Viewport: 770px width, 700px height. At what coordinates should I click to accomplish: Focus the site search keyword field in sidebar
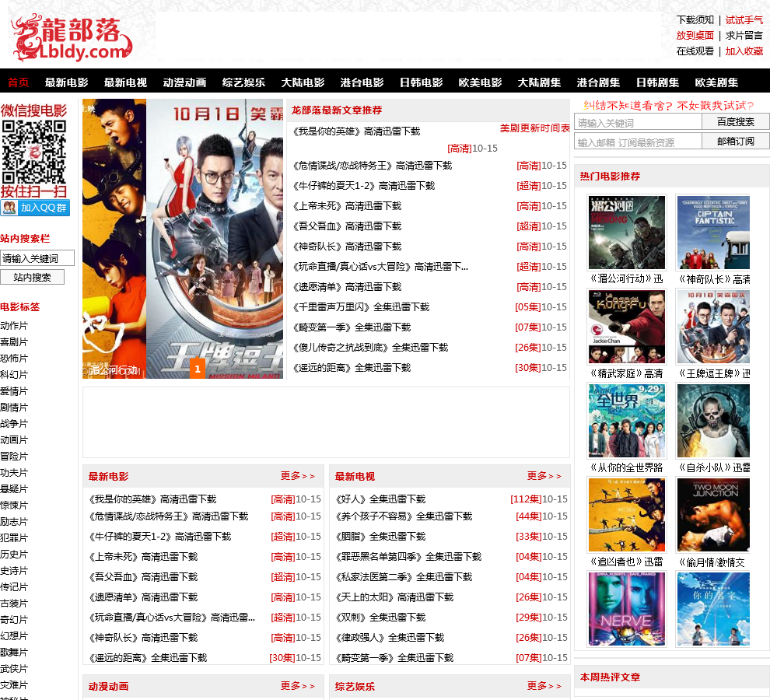tap(37, 258)
